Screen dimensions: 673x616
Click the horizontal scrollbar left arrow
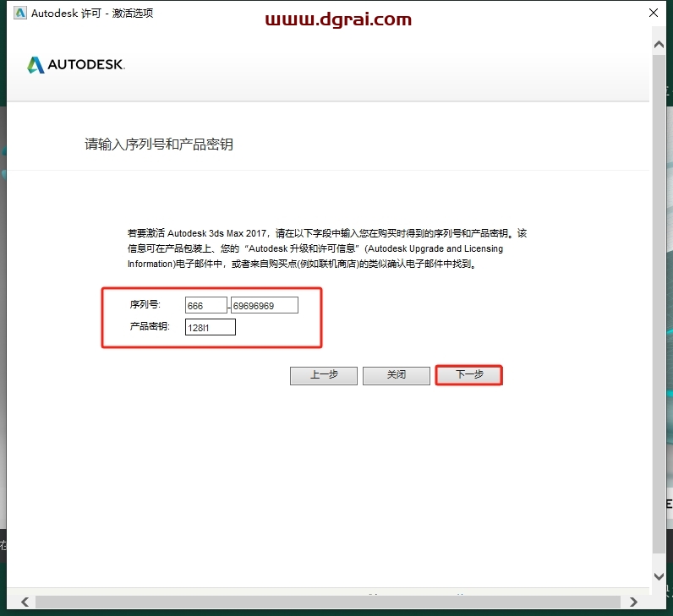(x=25, y=602)
